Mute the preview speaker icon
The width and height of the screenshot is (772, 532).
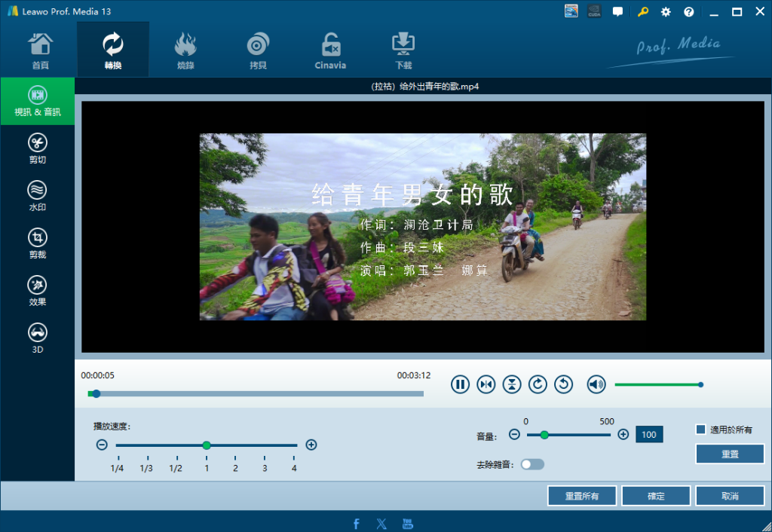tap(596, 384)
